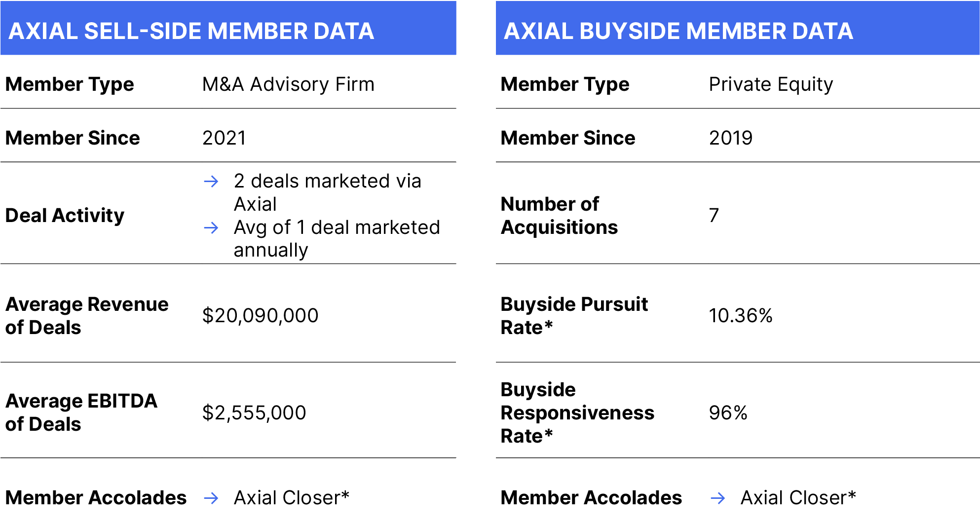Viewport: 980px width, 525px height.
Task: Click the 96% responsiveness rate value
Action: point(728,413)
